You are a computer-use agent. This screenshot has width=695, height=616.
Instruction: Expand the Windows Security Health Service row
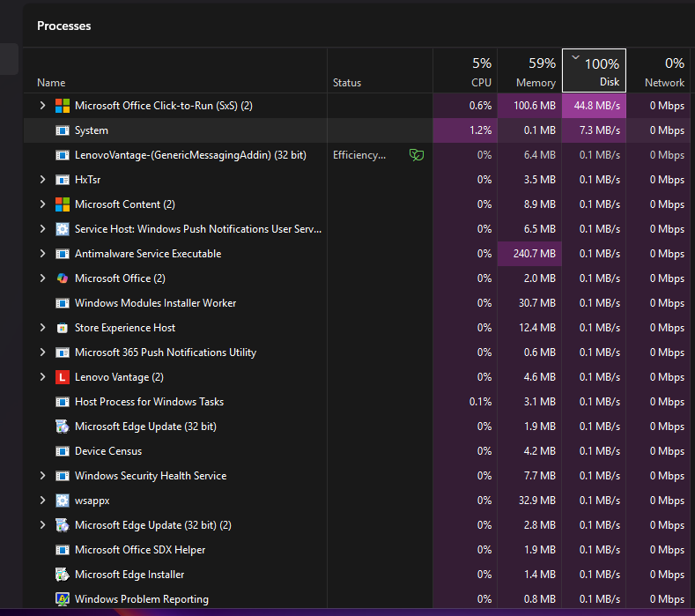point(42,476)
